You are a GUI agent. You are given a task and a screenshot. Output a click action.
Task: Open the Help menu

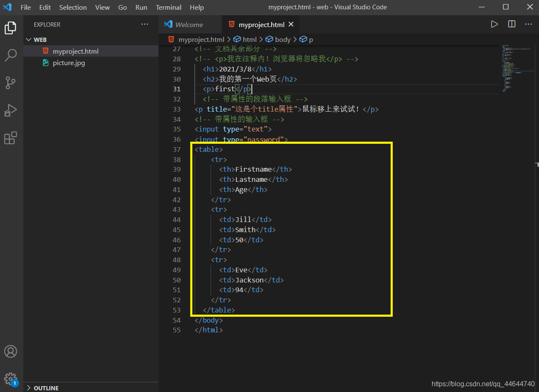197,7
